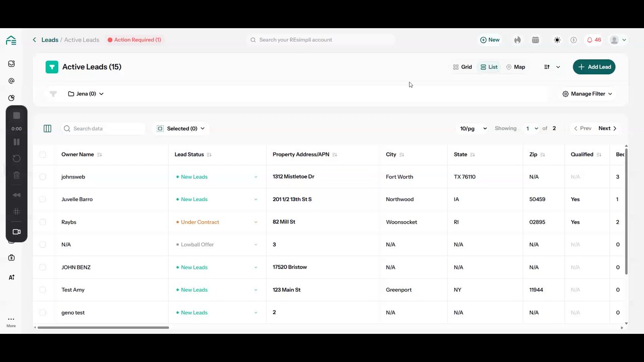The image size is (644, 362).
Task: Go to Next page of leads
Action: tap(607, 129)
